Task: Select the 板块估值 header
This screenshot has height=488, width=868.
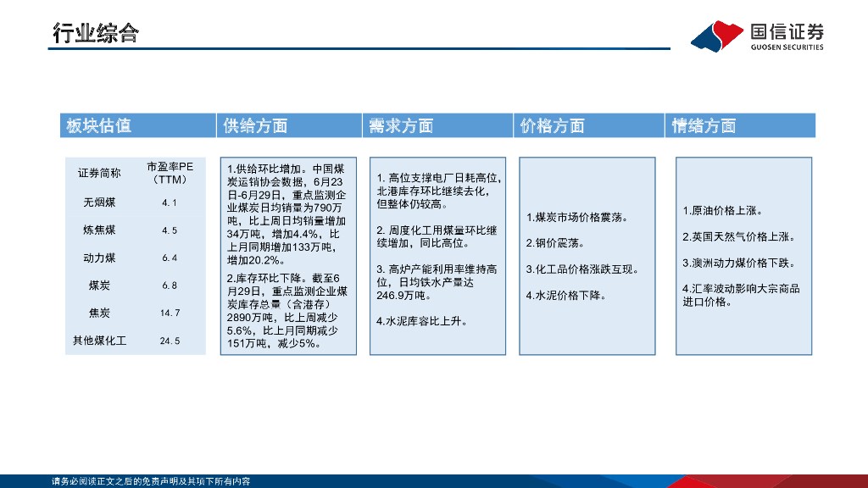Action: pyautogui.click(x=138, y=125)
